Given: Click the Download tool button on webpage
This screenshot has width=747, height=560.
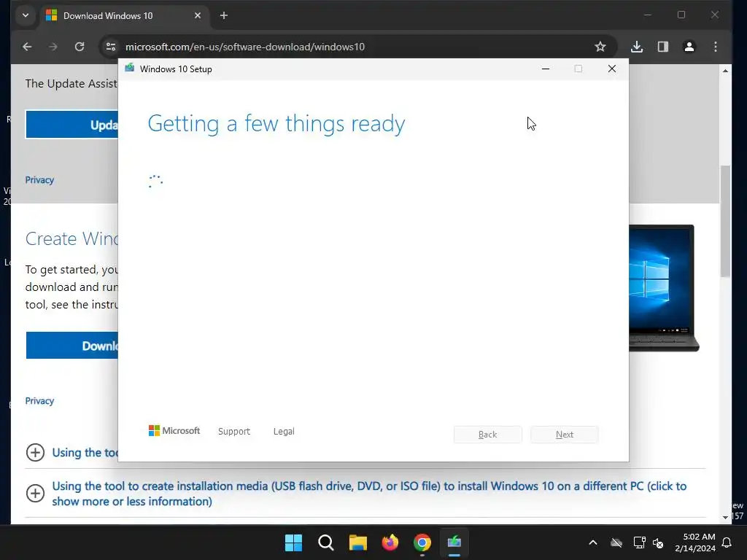Looking at the screenshot, I should [72, 345].
